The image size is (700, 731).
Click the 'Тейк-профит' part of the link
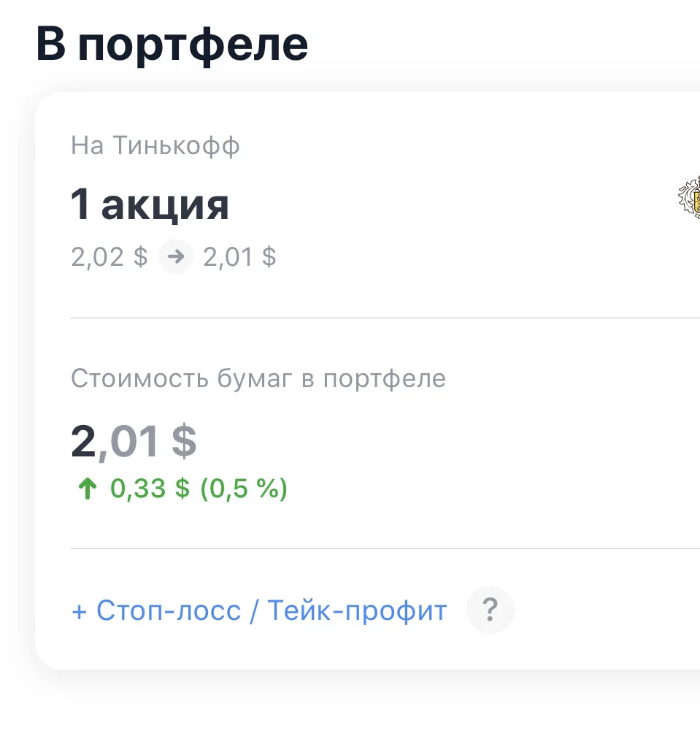[x=357, y=611]
